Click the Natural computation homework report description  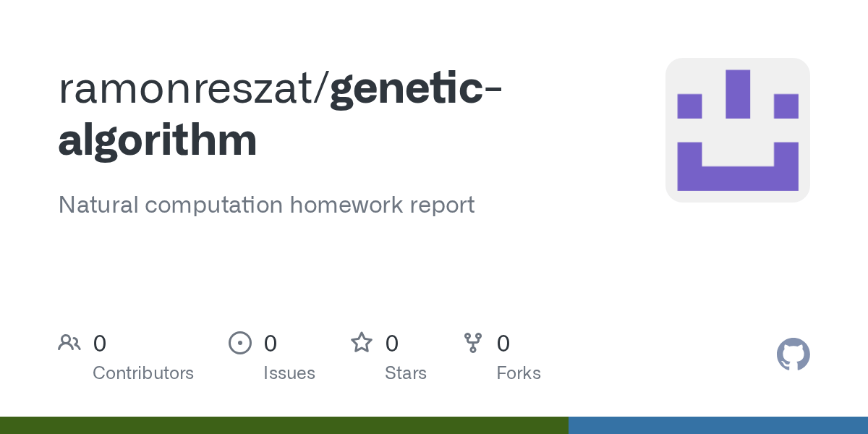pyautogui.click(x=266, y=205)
